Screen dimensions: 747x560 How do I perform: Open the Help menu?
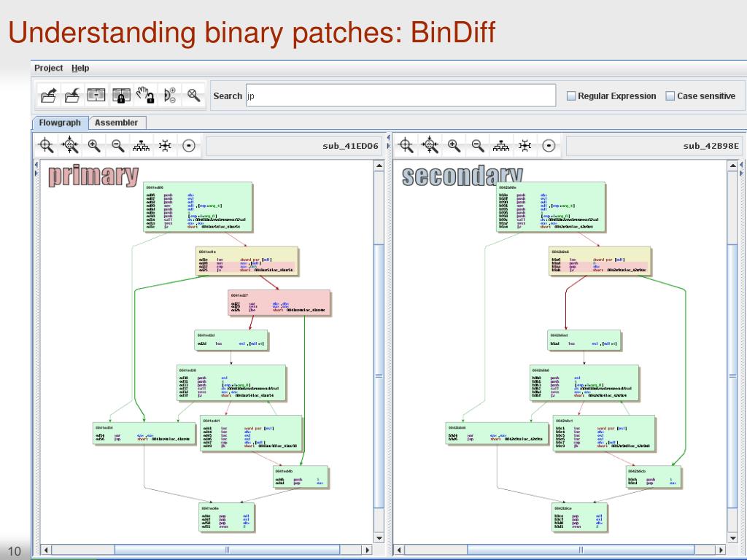[80, 68]
